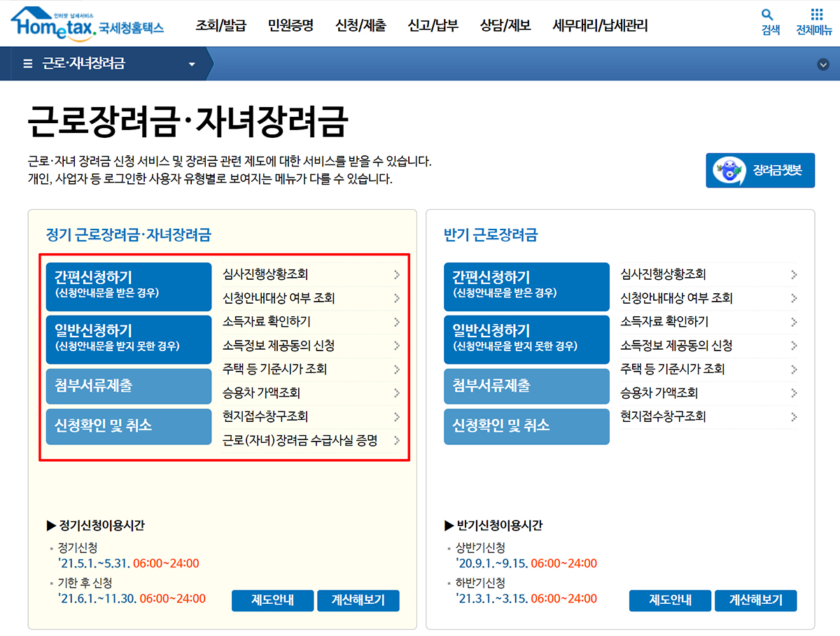Open the full menu grid icon
The image size is (840, 636).
[x=816, y=14]
